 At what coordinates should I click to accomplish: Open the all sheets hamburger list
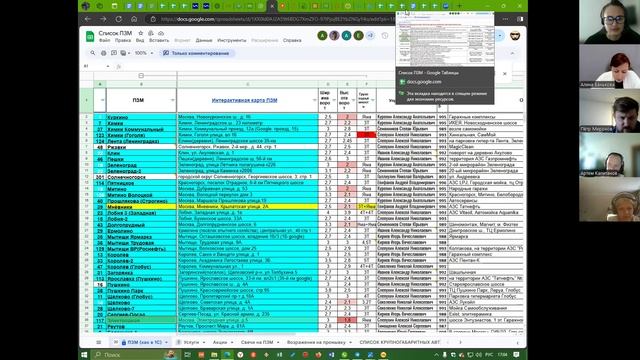pos(98,342)
